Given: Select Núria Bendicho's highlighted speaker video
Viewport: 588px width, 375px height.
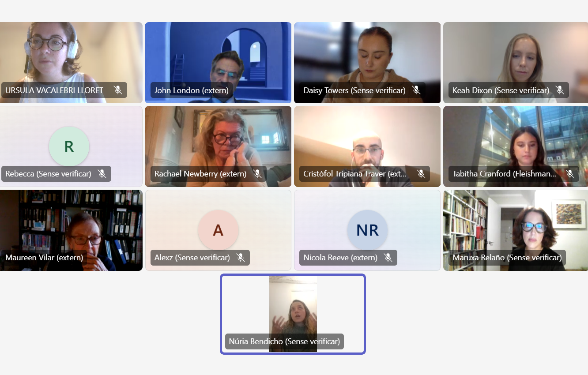Looking at the screenshot, I should pyautogui.click(x=293, y=314).
